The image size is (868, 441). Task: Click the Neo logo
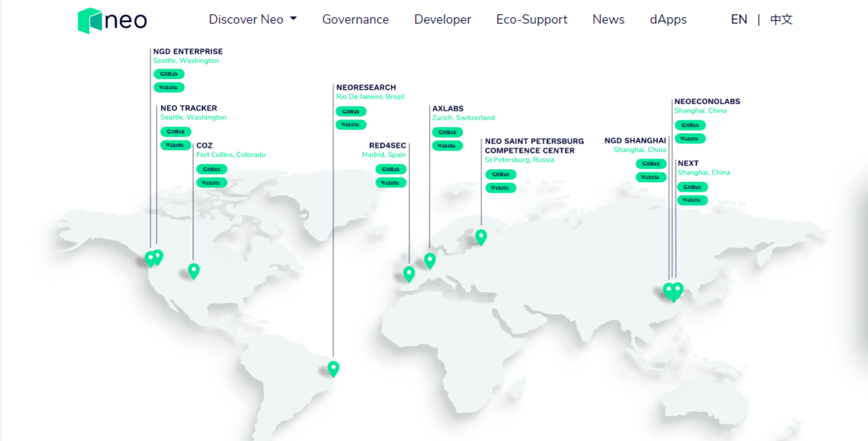(112, 20)
